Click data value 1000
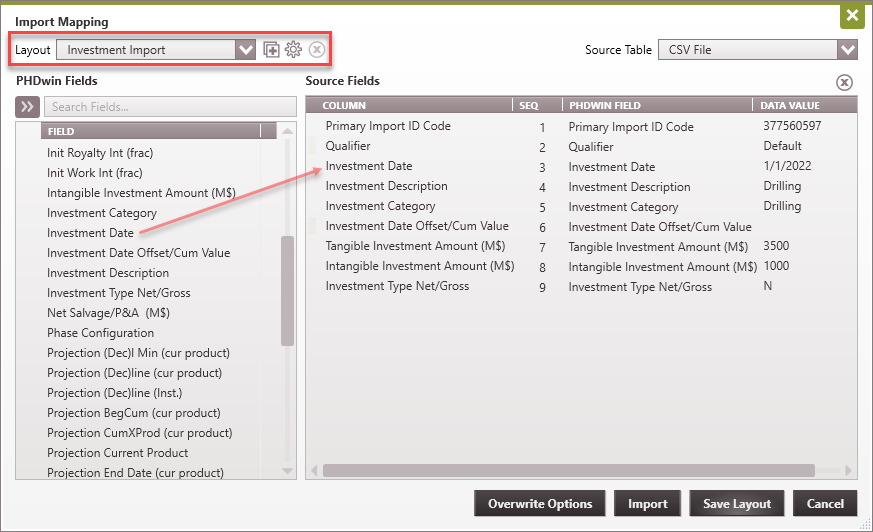Viewport: 873px width, 532px height. (x=776, y=266)
